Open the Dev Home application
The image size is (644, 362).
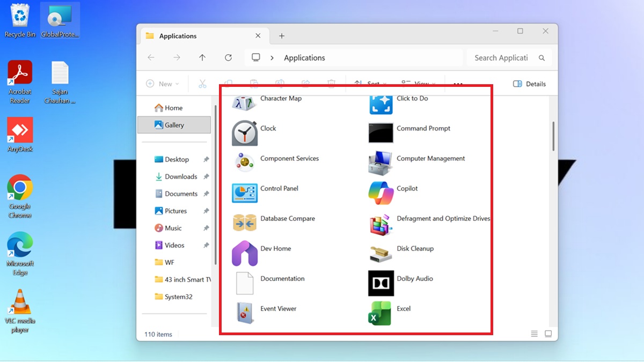(245, 253)
